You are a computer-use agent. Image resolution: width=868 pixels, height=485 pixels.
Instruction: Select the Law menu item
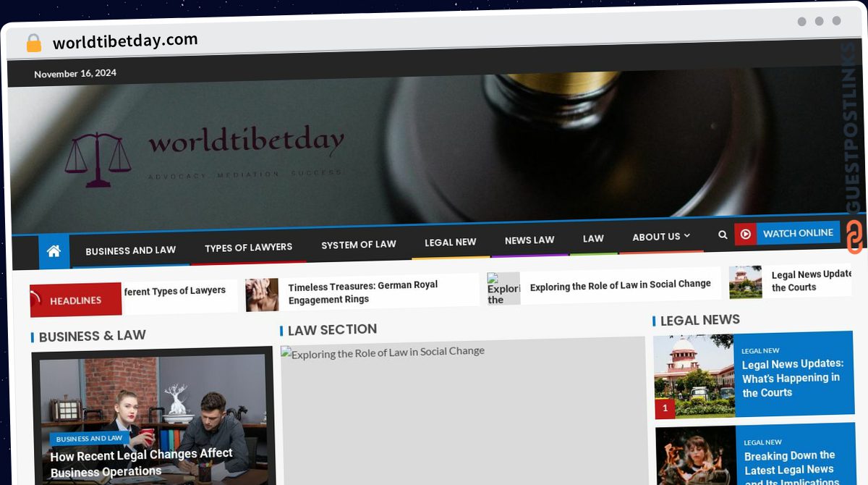pos(593,238)
